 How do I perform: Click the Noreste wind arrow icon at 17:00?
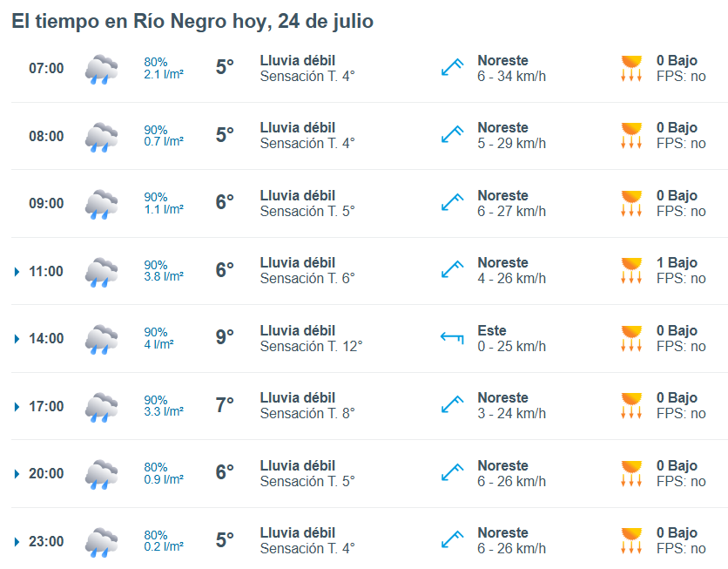click(x=452, y=404)
